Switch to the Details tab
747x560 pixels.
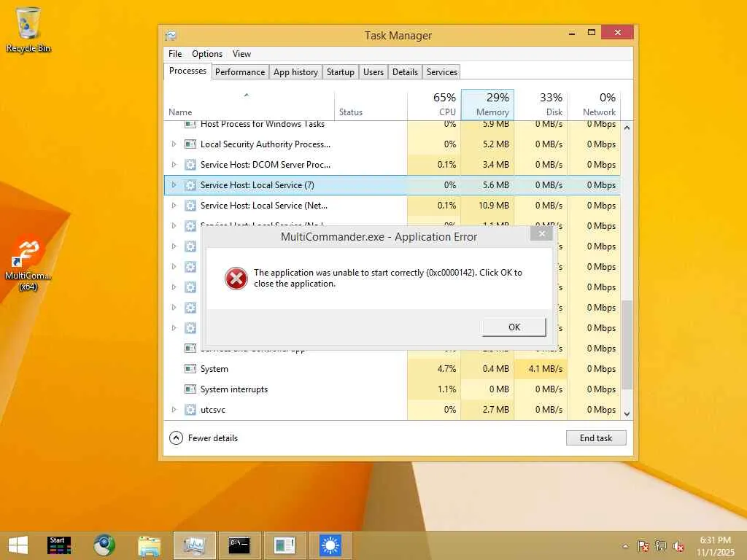pos(405,72)
